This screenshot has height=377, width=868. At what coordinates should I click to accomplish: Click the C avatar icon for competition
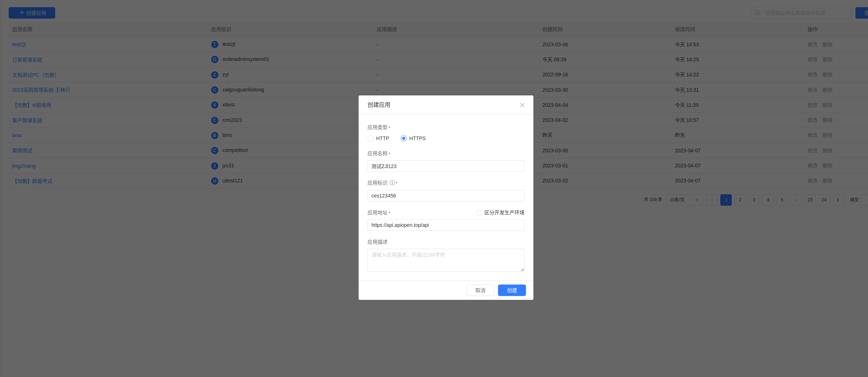[x=214, y=151]
